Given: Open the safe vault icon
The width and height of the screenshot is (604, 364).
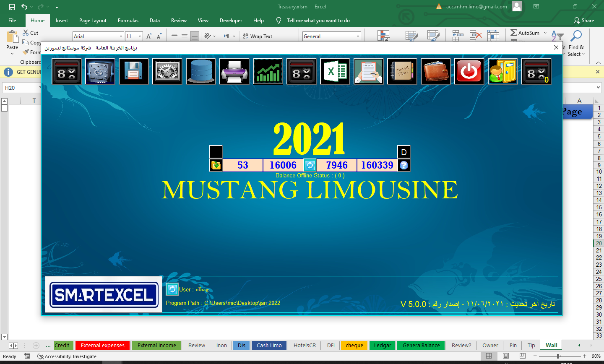Looking at the screenshot, I should click(100, 71).
